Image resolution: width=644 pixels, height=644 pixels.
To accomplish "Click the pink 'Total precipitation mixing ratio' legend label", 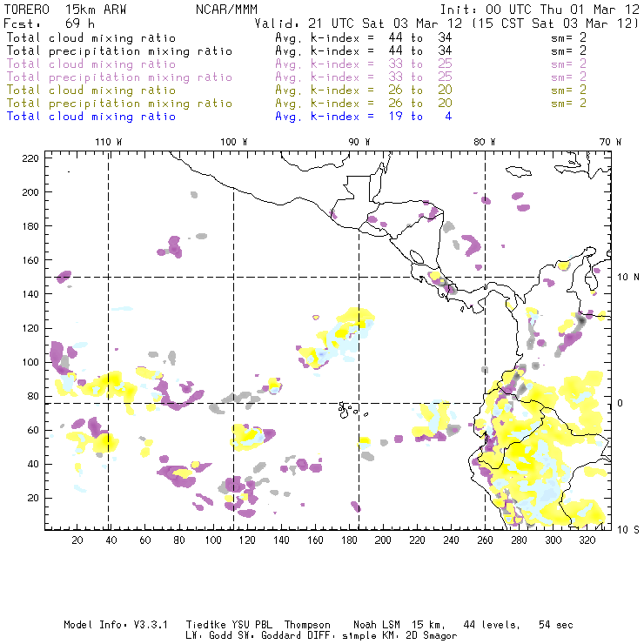I will tap(119, 77).
